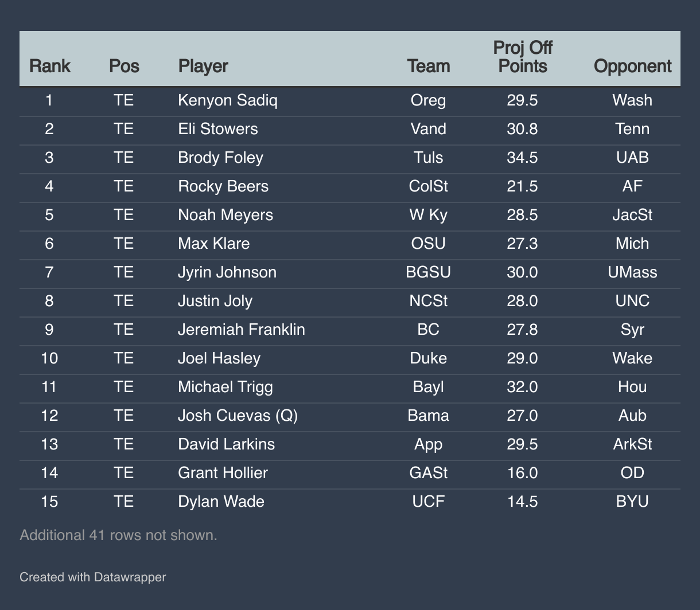Select the UMass opponent cell
Screen dimensions: 700x610
632,272
